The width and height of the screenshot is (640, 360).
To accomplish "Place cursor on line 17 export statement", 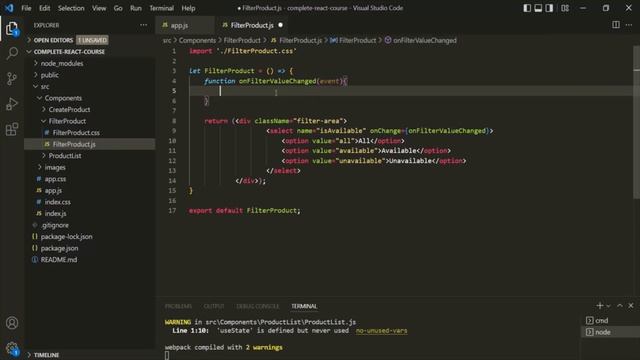I will click(x=244, y=211).
